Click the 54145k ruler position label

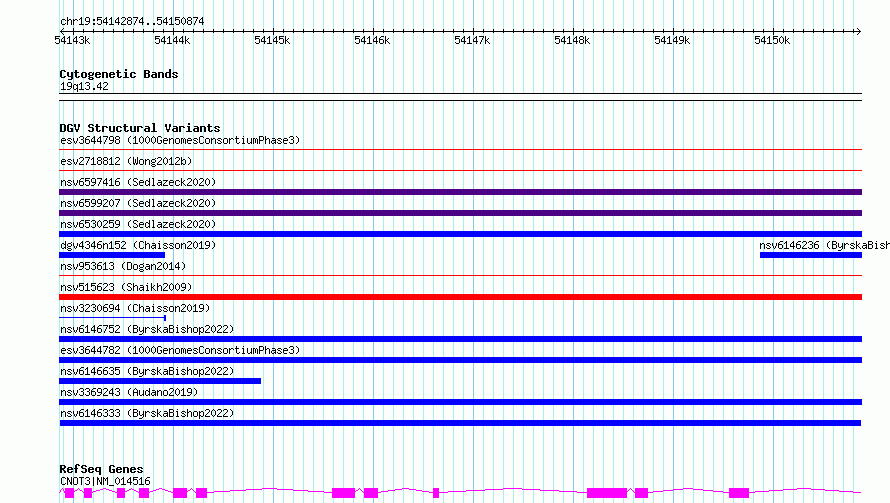pos(272,40)
